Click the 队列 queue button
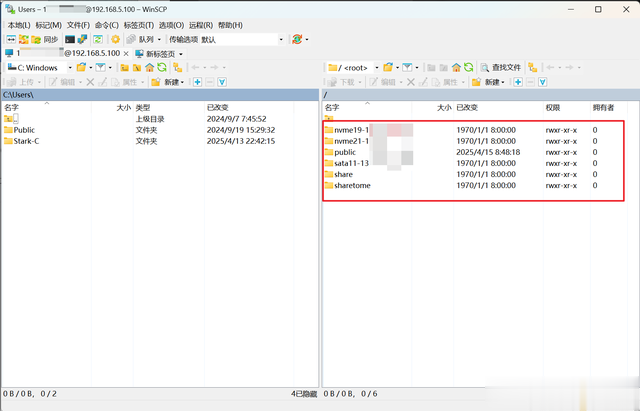 [x=140, y=40]
